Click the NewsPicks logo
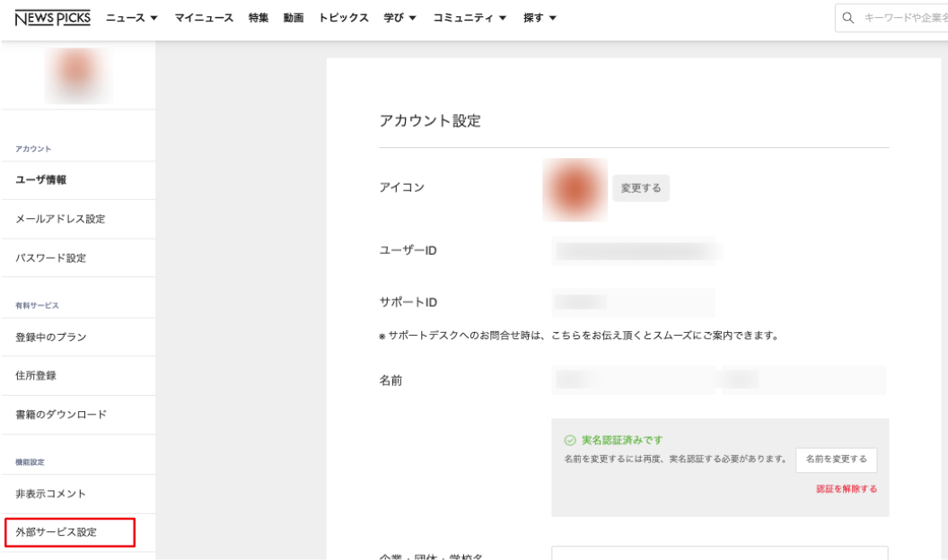 click(x=53, y=18)
